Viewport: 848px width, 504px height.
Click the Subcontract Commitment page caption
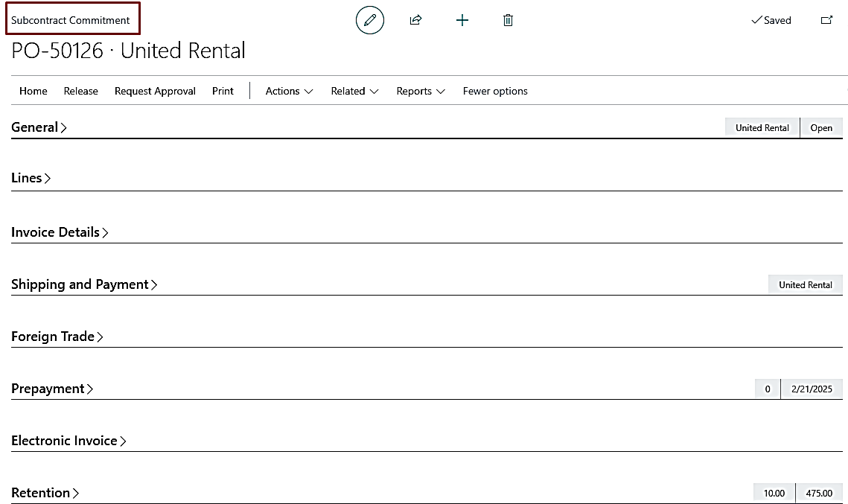coord(70,20)
